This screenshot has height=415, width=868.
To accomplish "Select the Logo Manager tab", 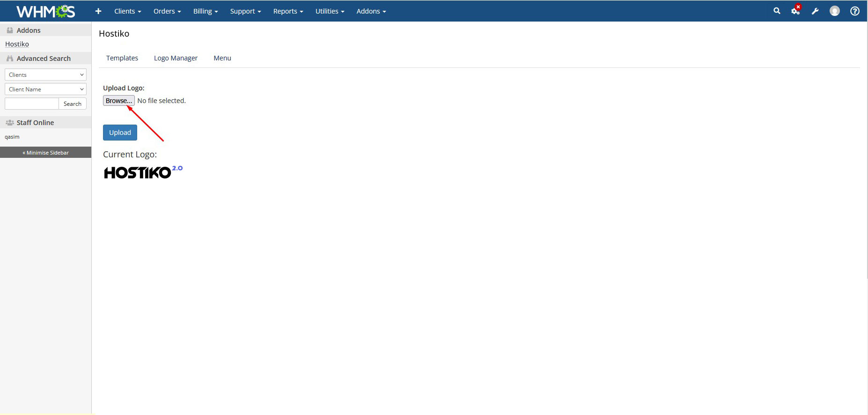I will click(x=176, y=58).
